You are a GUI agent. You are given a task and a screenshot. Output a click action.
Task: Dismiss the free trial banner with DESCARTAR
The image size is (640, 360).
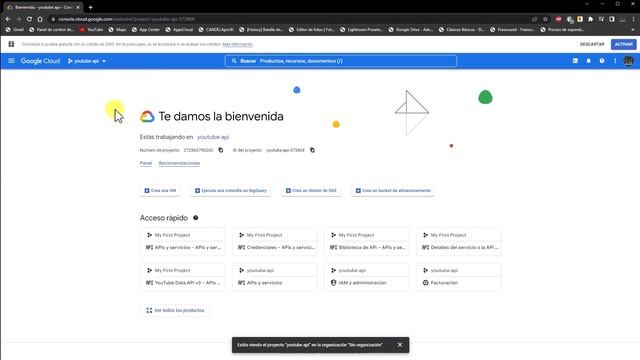click(x=592, y=44)
